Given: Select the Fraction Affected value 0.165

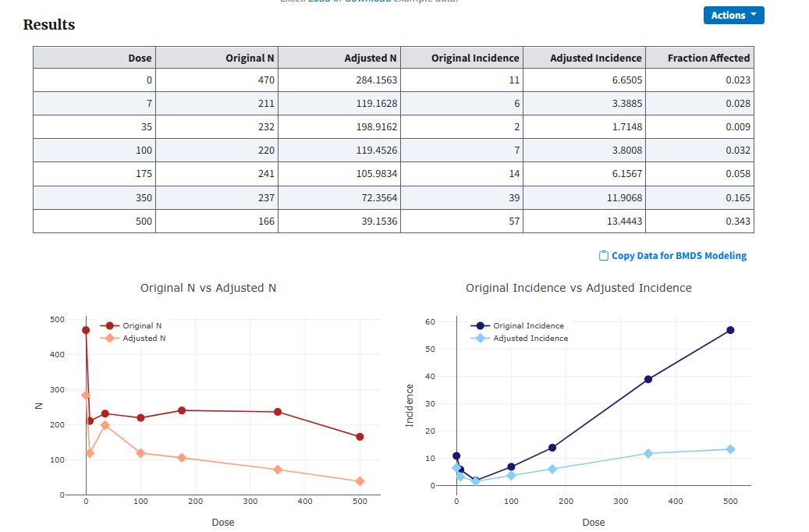Looking at the screenshot, I should click(738, 197).
